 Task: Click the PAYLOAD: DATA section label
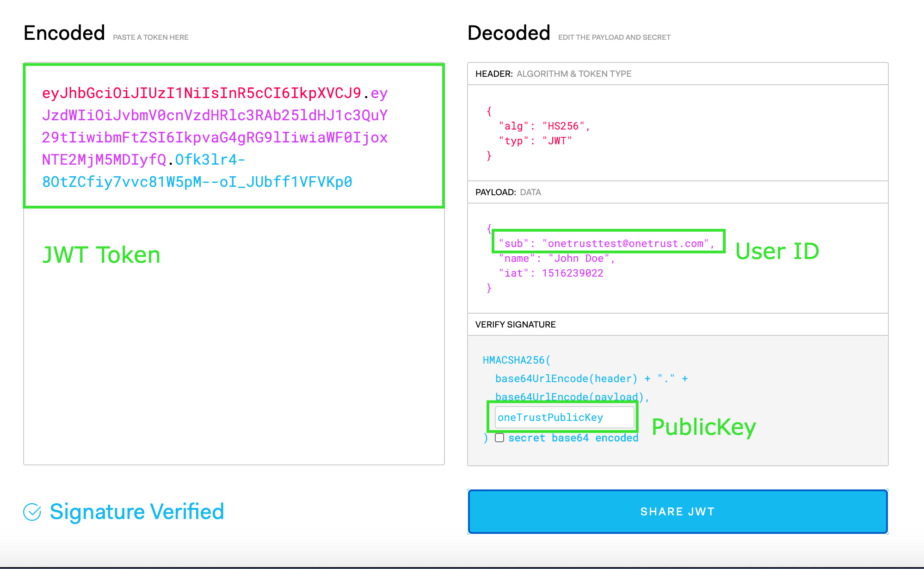[x=508, y=192]
